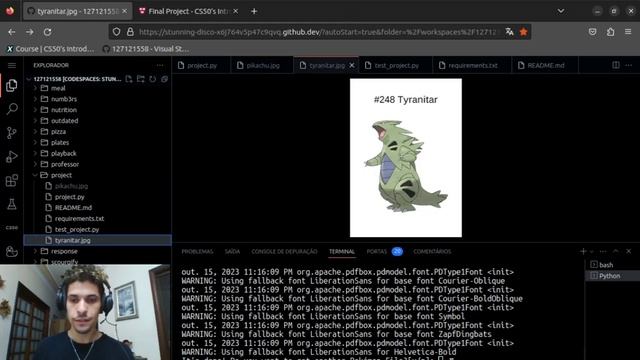Screen dimensions: 640x360
Task: Switch to Final Project CS50 browser tab
Action: [188, 11]
